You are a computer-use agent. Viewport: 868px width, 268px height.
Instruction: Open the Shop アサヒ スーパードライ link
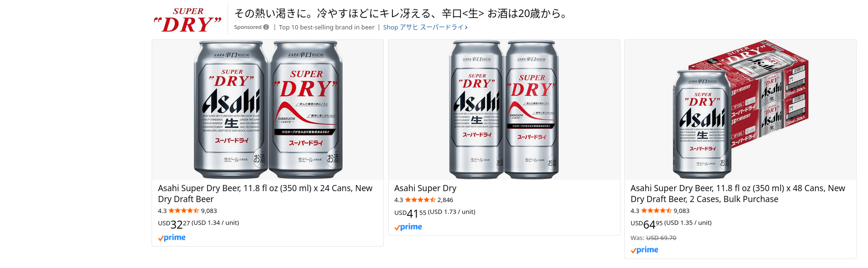425,28
